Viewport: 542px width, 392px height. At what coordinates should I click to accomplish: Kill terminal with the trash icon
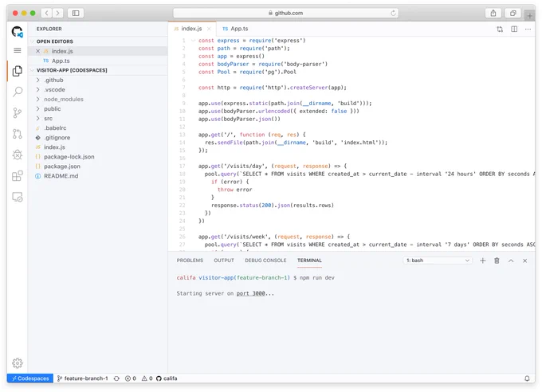click(x=497, y=261)
